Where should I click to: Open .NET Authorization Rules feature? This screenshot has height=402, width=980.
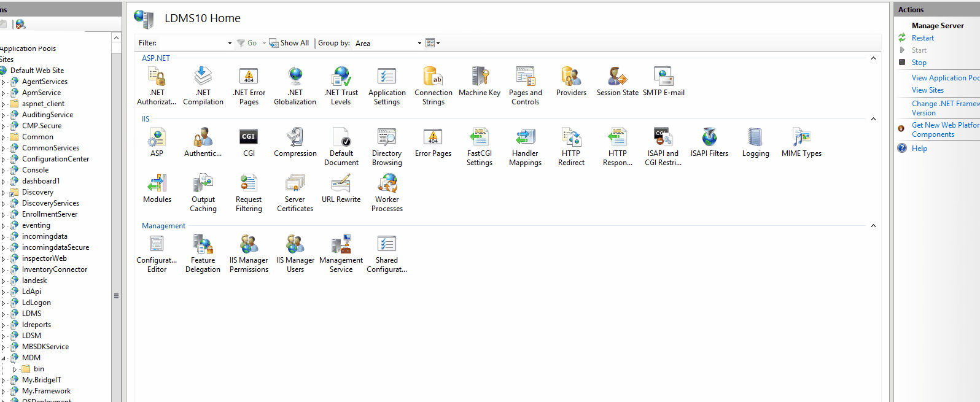(x=157, y=85)
